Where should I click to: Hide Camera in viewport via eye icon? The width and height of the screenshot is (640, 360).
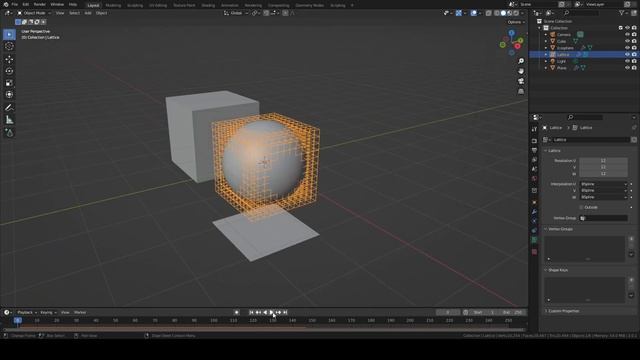click(627, 35)
